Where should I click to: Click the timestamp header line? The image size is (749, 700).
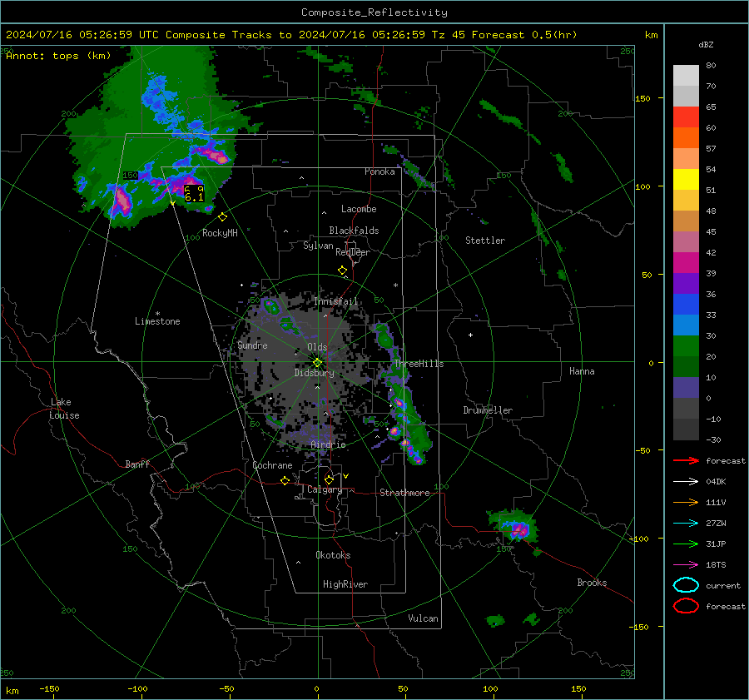(291, 35)
